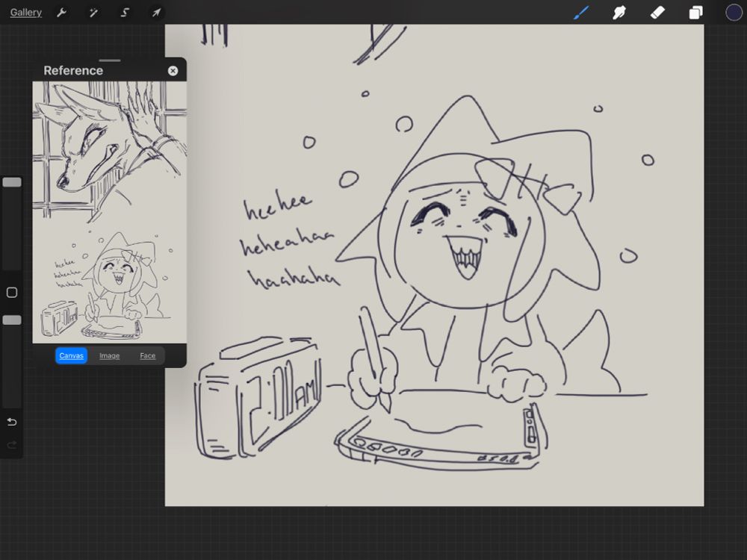Tap the square modify button in sidebar

[x=12, y=293]
